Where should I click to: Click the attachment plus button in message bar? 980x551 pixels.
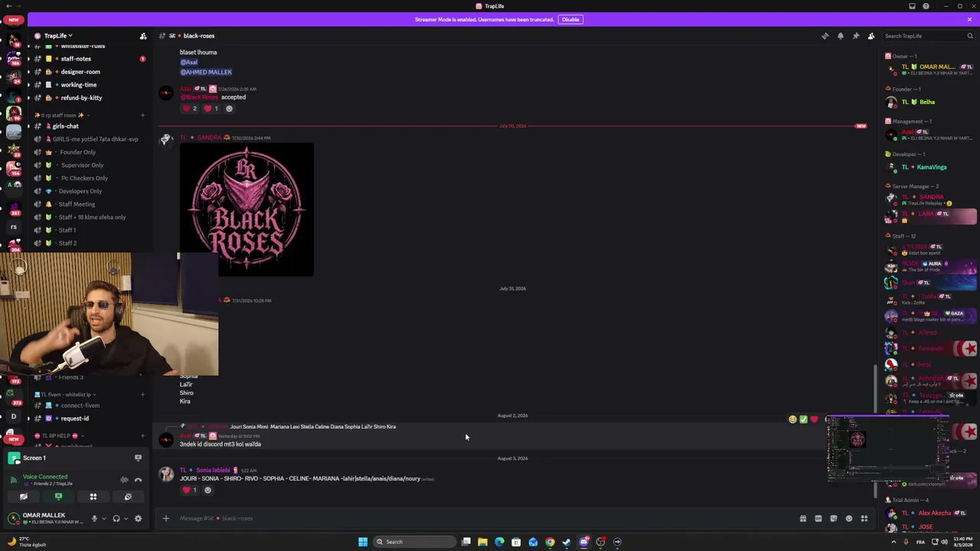[x=165, y=518]
